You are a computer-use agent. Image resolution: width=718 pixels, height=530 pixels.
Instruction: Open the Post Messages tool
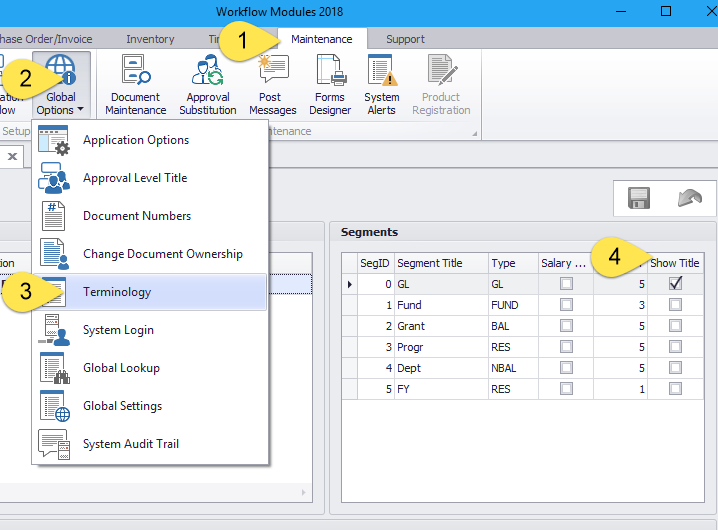coord(272,84)
